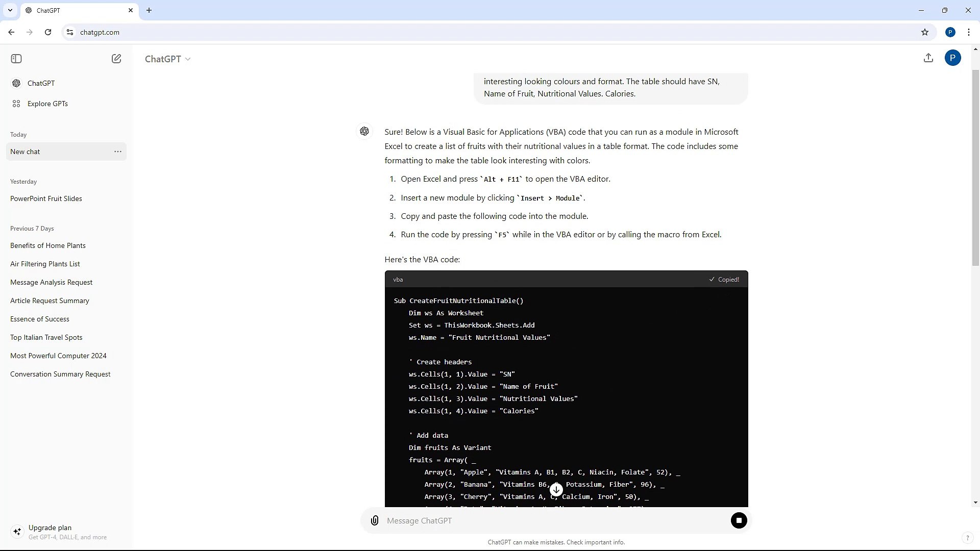Click the share conversation upload icon
The height and width of the screenshot is (551, 980).
928,58
